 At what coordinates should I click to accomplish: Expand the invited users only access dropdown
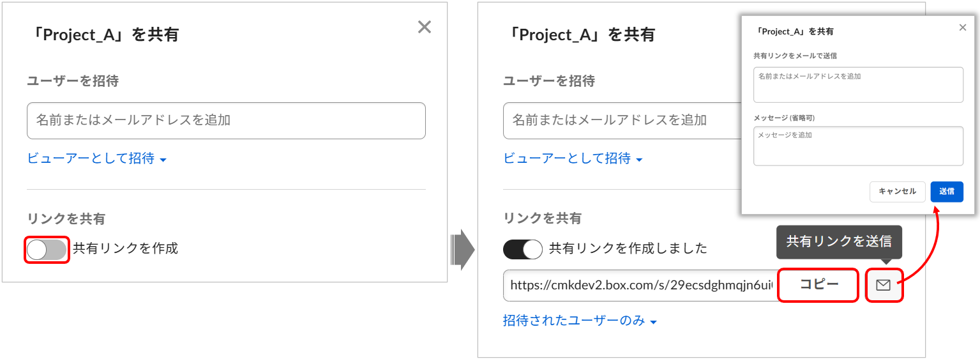(580, 321)
